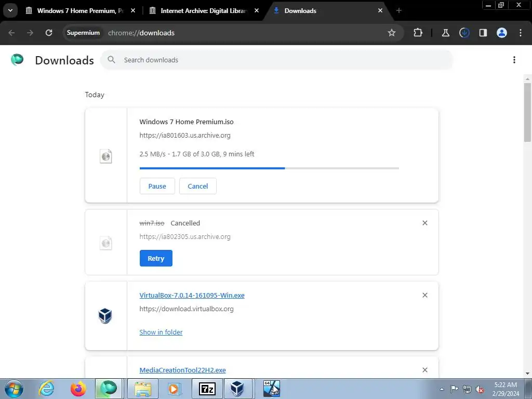Viewport: 532px width, 399px height.
Task: Open Windows Media Player from the taskbar
Action: 175,389
